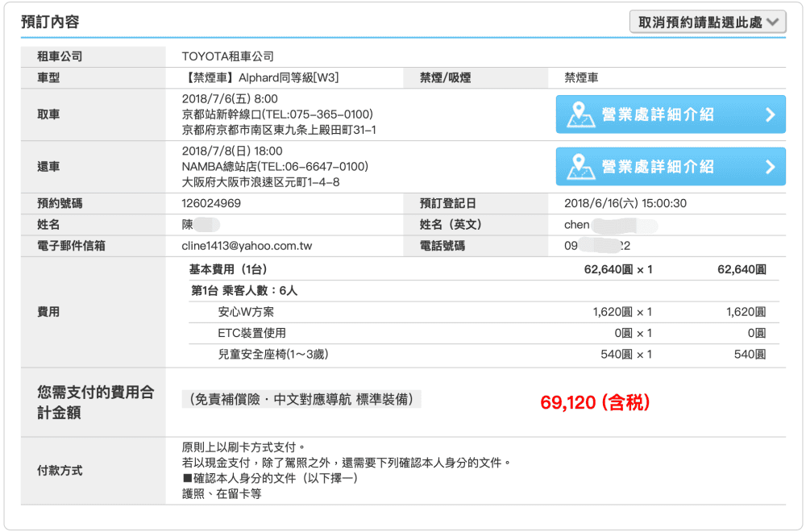Viewport: 806px width, 532px height.
Task: Click the 540圓 × 1 unit price
Action: [626, 354]
